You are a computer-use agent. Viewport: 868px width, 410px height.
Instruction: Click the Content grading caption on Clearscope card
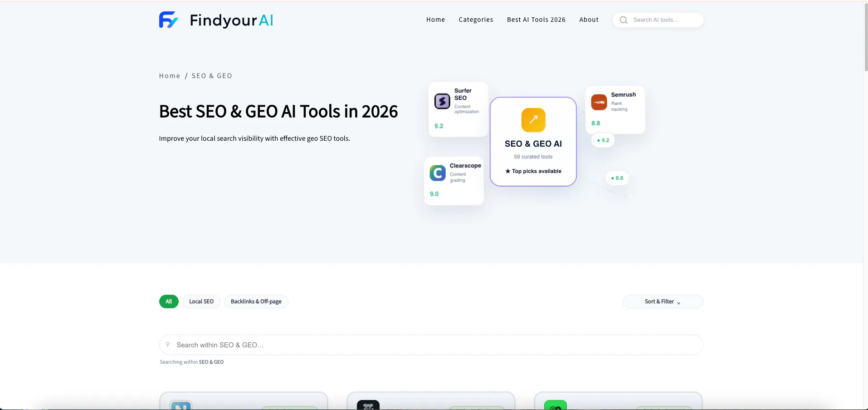click(x=458, y=177)
